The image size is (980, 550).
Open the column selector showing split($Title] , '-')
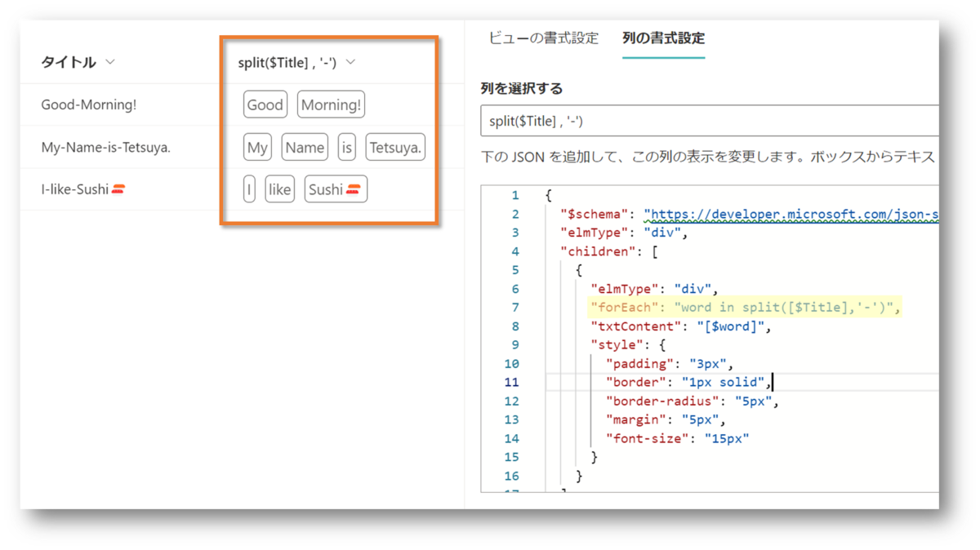pos(710,121)
